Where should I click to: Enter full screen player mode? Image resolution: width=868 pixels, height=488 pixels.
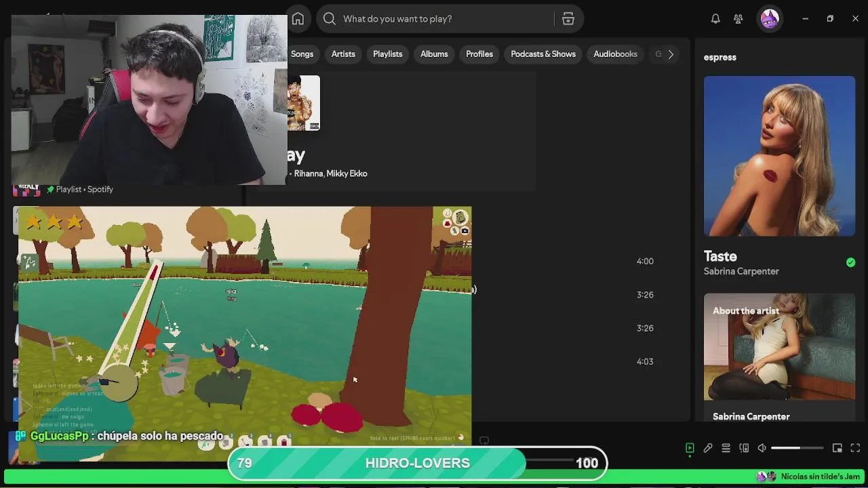(x=855, y=448)
